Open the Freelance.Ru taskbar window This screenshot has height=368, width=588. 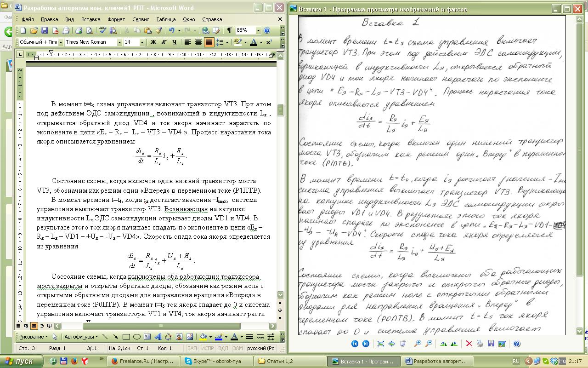144,361
